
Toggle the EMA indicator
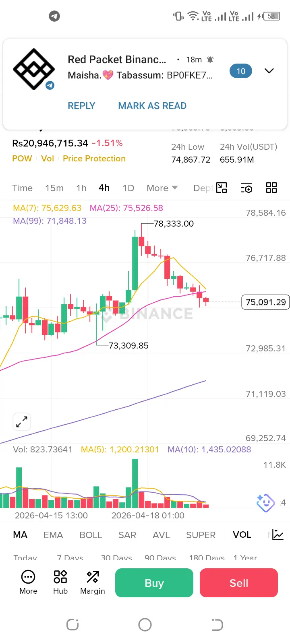click(x=53, y=535)
